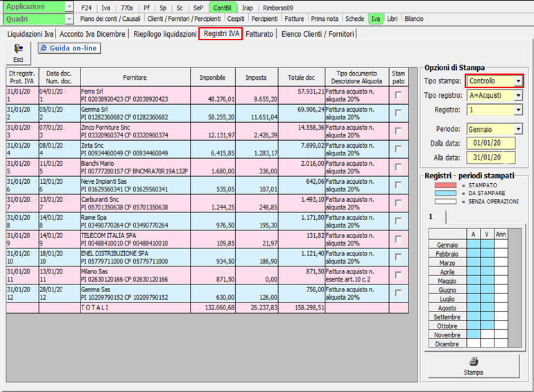Viewport: 534px width, 392px height.
Task: Tick the Stampato checkbox for Gamma Sas
Action: [398, 293]
